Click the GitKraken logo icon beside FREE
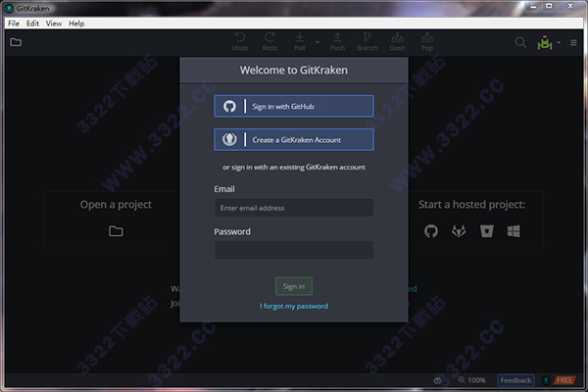 coord(546,380)
